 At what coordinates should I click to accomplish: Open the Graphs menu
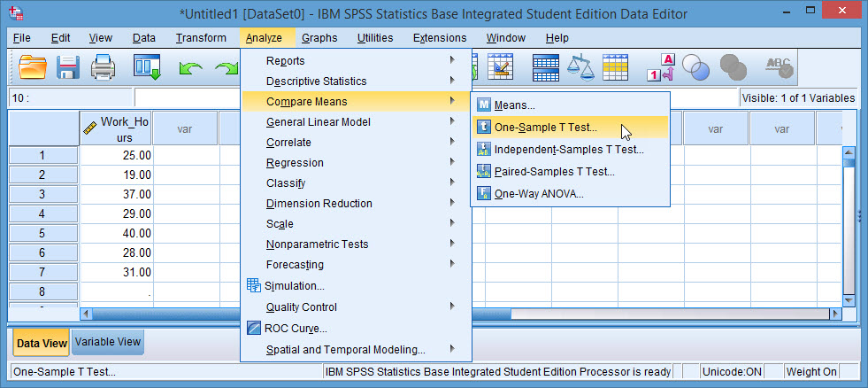click(319, 38)
